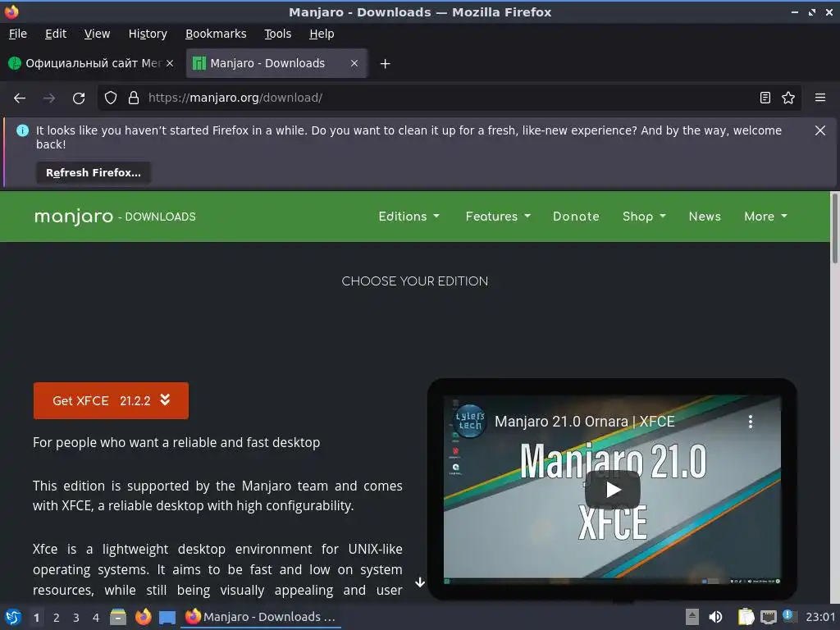Close the Manjaro - Downloads tab
The width and height of the screenshot is (840, 630).
[354, 63]
